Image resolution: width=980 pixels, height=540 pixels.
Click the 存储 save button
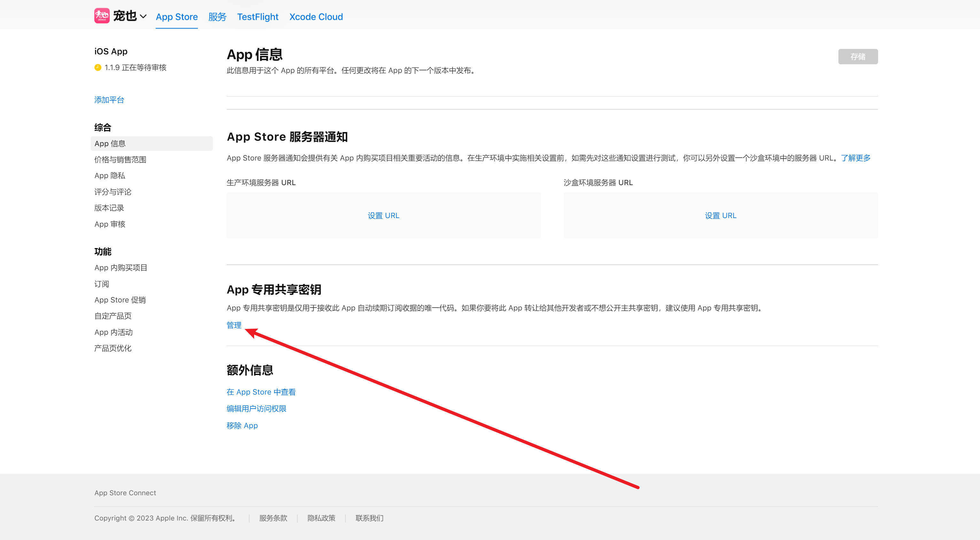pyautogui.click(x=858, y=57)
